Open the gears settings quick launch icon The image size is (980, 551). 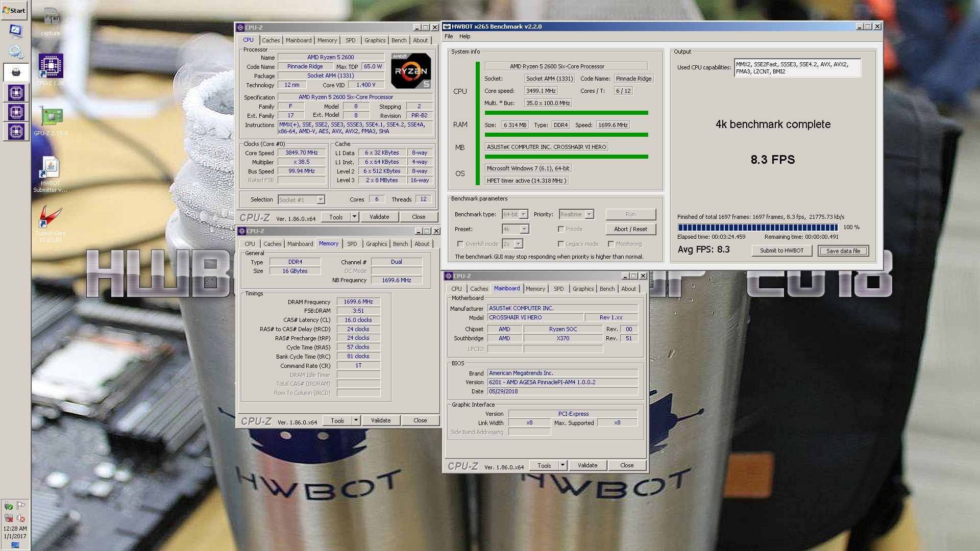pyautogui.click(x=15, y=51)
